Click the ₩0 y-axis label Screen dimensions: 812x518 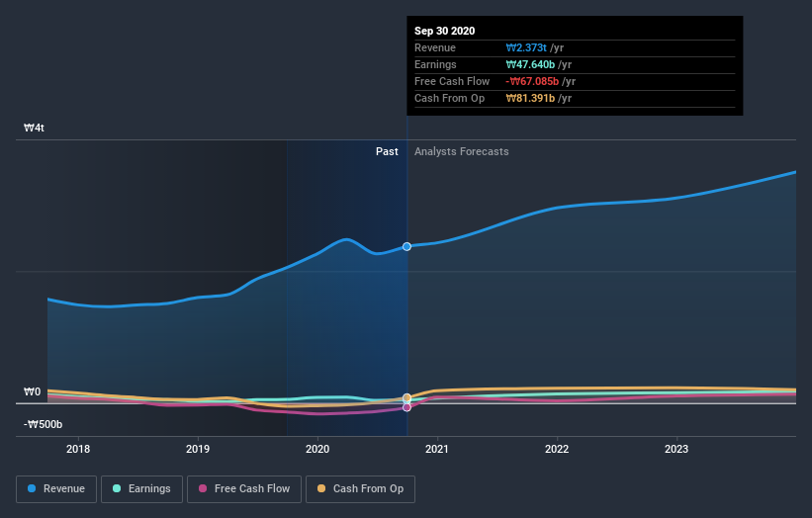pyautogui.click(x=32, y=391)
